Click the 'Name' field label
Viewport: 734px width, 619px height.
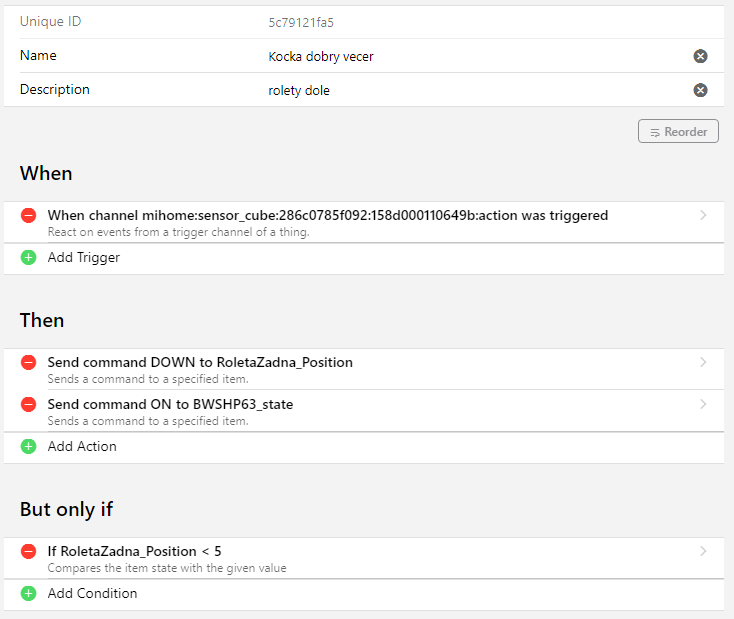(38, 55)
